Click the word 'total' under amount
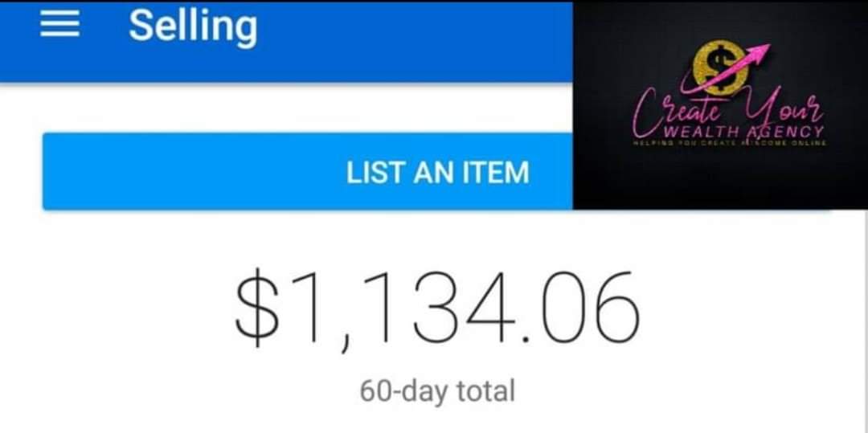 (486, 391)
